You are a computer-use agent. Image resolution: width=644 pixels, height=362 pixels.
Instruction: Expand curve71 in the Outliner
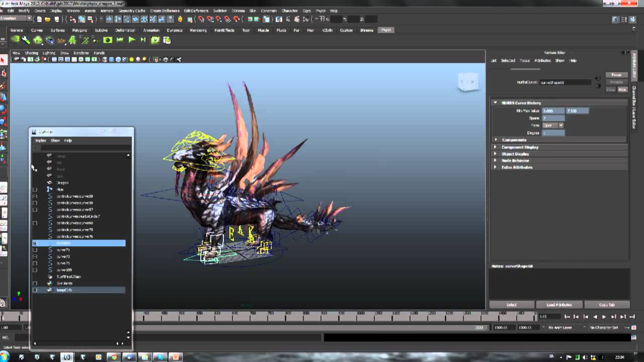coord(35,250)
